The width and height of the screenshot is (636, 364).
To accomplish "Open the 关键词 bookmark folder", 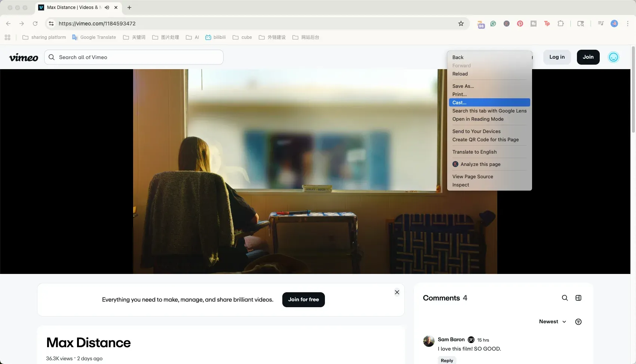I will point(134,37).
